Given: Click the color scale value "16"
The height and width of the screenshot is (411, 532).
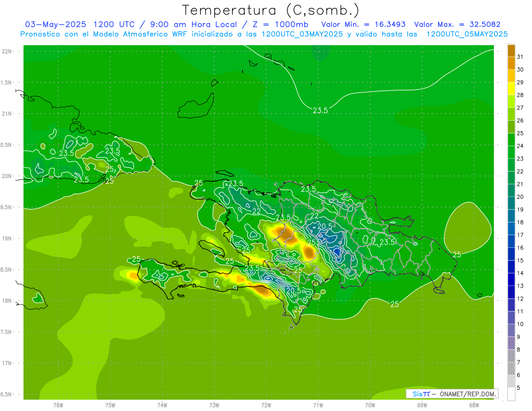Looking at the screenshot, I should tap(520, 248).
